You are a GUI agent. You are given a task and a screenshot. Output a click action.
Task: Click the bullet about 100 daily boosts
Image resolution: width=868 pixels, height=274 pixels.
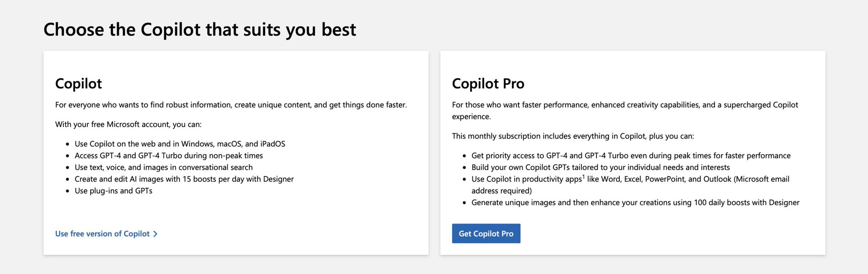pos(635,203)
